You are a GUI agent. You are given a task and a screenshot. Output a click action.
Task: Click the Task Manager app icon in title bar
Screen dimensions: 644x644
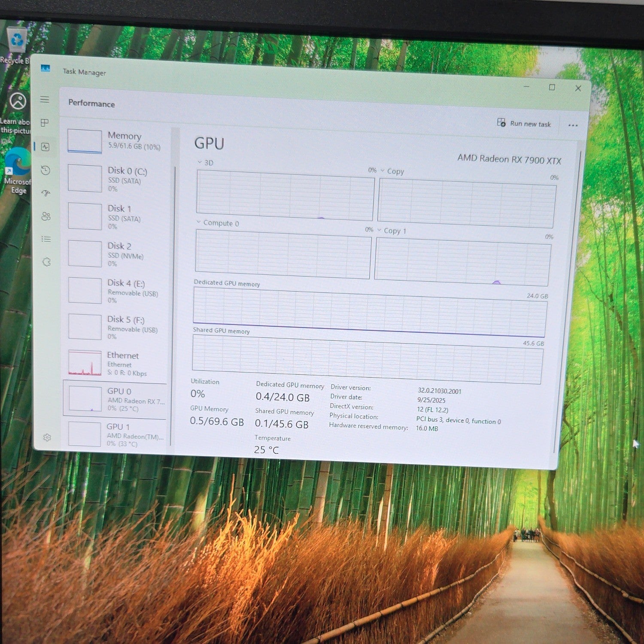[46, 68]
